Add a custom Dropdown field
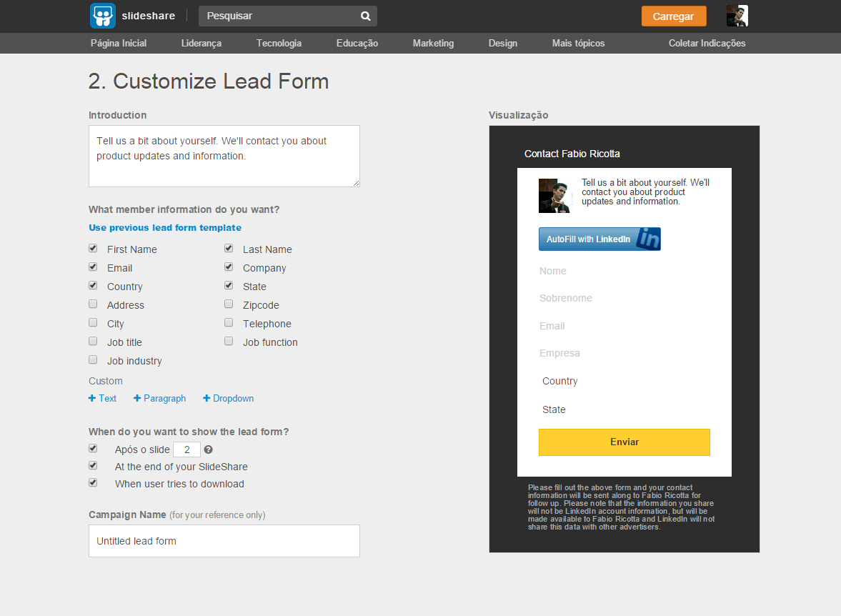Image resolution: width=841 pixels, height=616 pixels. (x=229, y=398)
